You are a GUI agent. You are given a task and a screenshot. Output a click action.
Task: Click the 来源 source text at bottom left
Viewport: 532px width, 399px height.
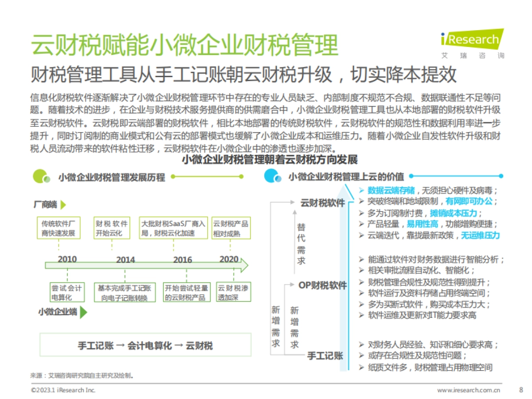click(82, 375)
